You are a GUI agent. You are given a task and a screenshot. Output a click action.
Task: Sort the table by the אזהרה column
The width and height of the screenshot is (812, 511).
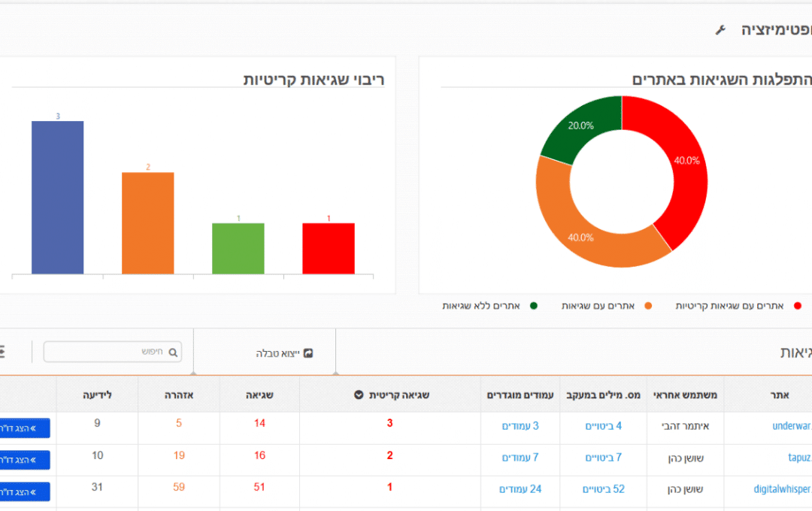179,395
